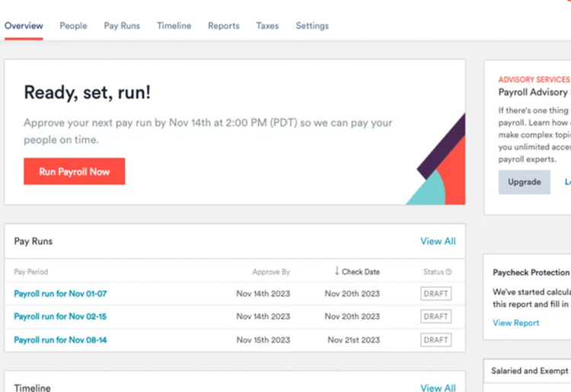Click the Upgrade button in Advisory Services

524,182
